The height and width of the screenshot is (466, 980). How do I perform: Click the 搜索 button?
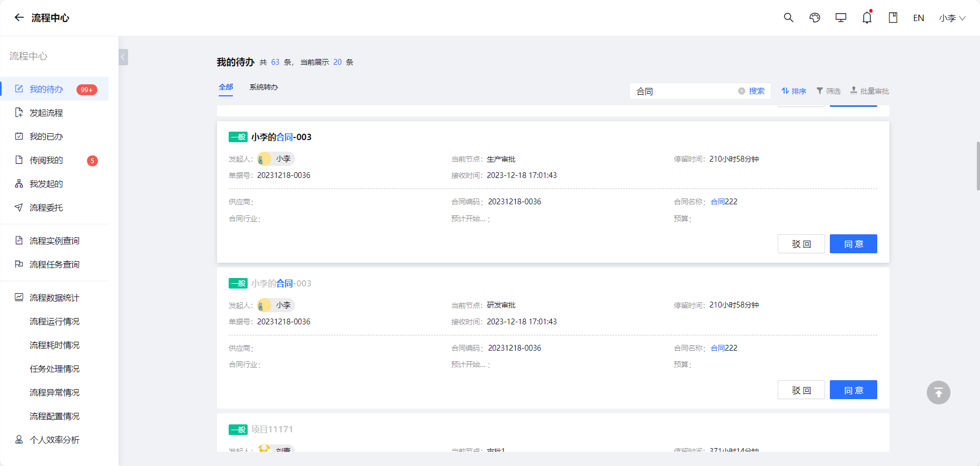[x=757, y=91]
